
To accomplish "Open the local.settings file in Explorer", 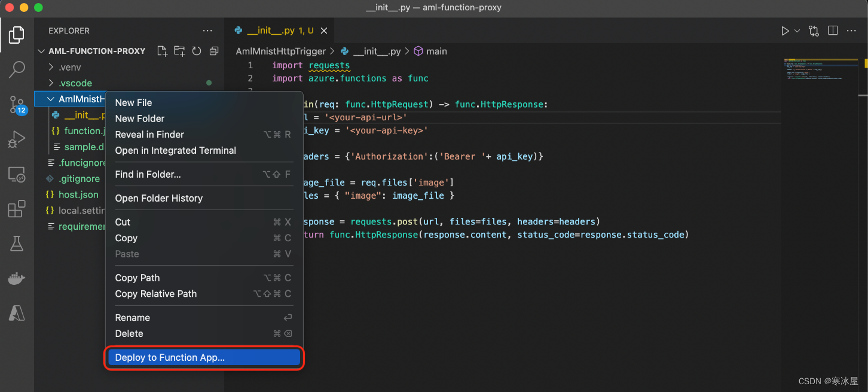I will [76, 211].
